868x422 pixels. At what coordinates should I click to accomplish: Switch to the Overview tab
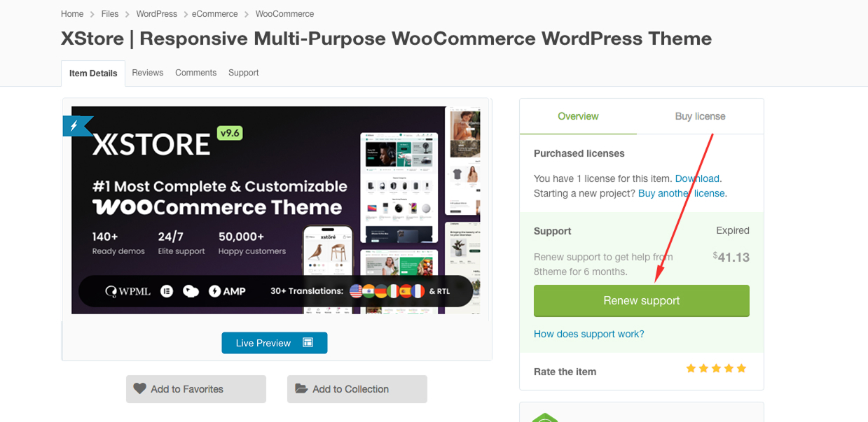point(578,116)
